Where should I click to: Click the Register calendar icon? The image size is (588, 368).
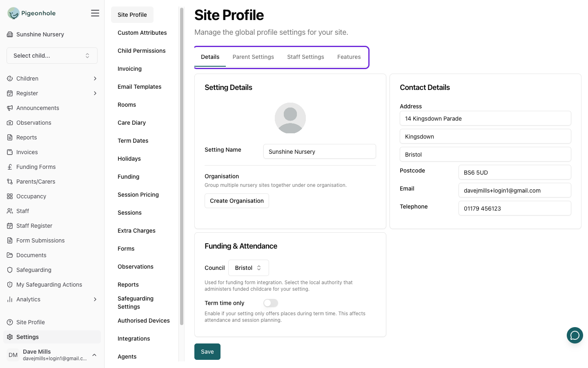10,93
